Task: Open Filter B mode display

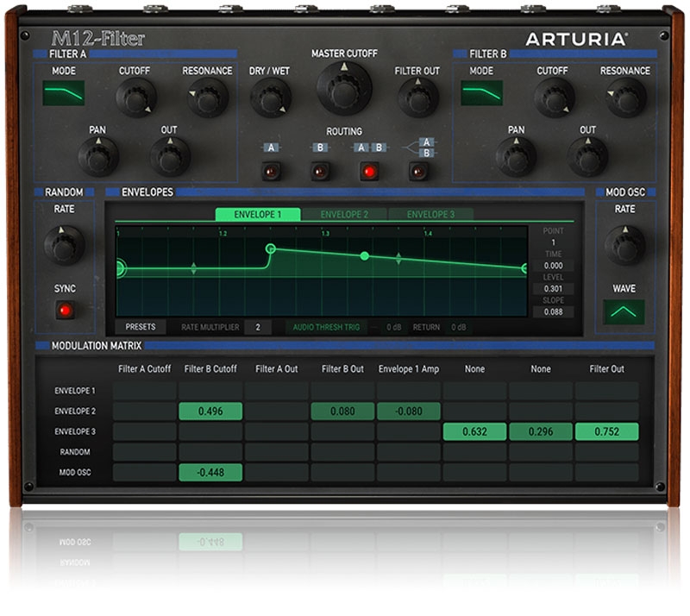Action: coord(481,93)
